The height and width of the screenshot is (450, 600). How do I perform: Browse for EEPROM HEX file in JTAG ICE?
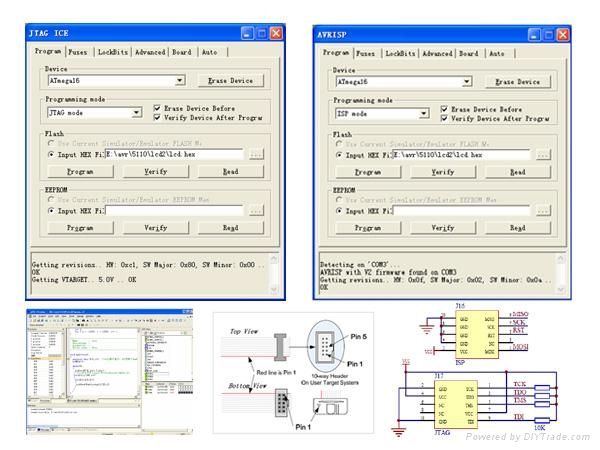[x=256, y=210]
